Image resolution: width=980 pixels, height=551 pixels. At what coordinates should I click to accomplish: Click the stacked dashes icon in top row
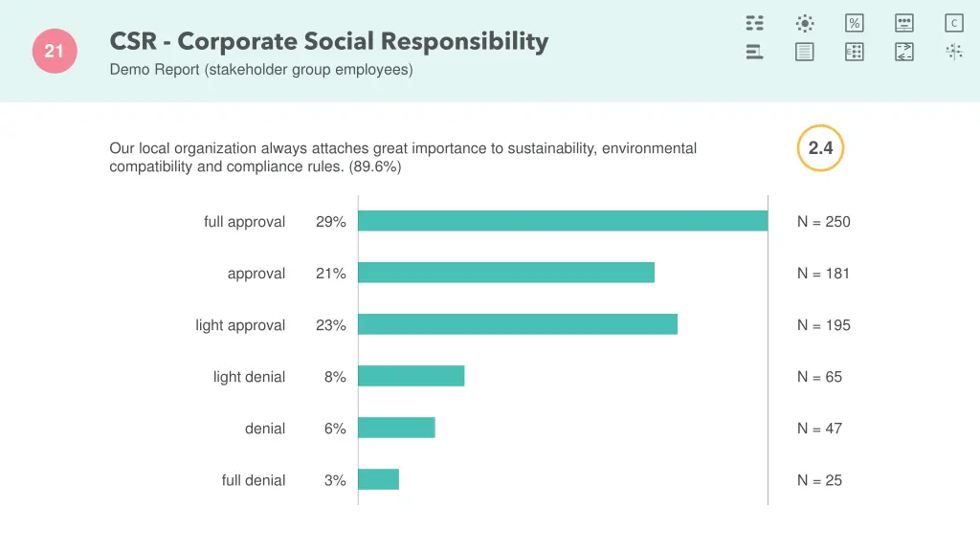pos(755,23)
